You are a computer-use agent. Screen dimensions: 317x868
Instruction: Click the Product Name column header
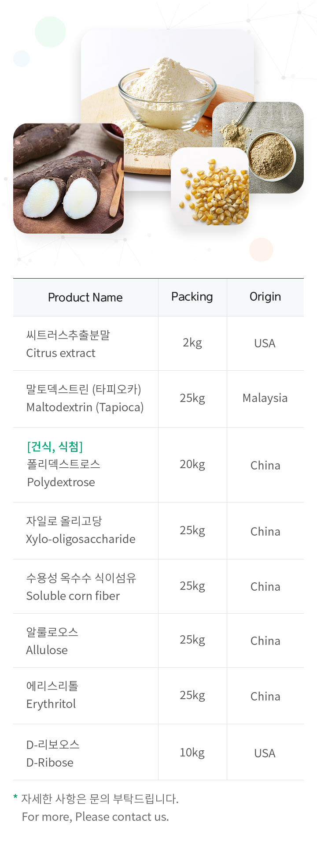tap(85, 298)
